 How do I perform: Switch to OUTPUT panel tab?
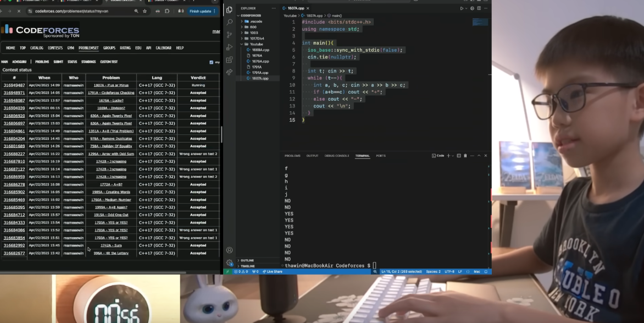312,156
